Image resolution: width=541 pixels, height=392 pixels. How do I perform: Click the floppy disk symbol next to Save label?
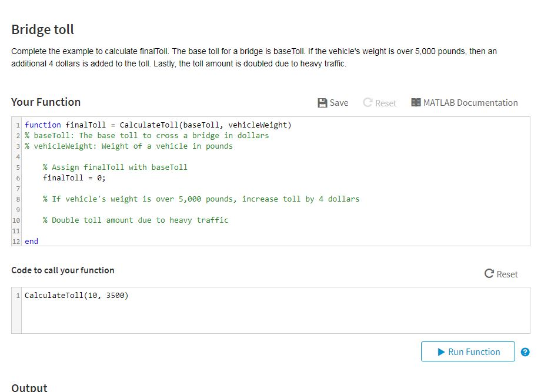[x=322, y=103]
